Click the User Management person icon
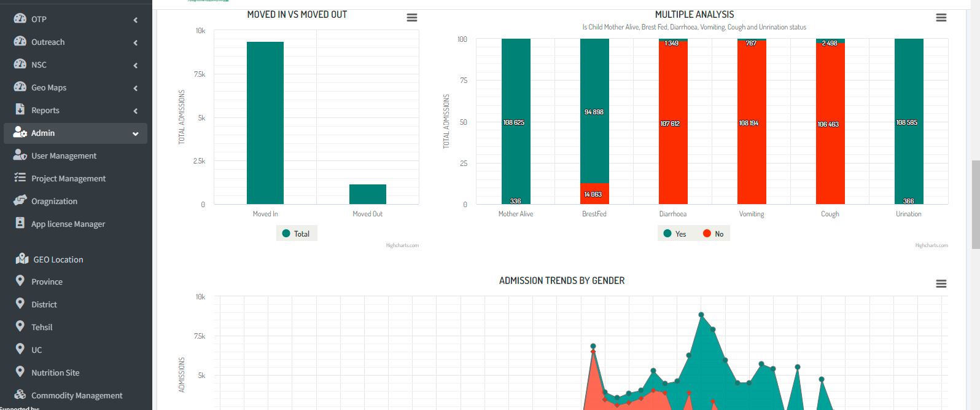The height and width of the screenshot is (410, 980). (x=20, y=155)
